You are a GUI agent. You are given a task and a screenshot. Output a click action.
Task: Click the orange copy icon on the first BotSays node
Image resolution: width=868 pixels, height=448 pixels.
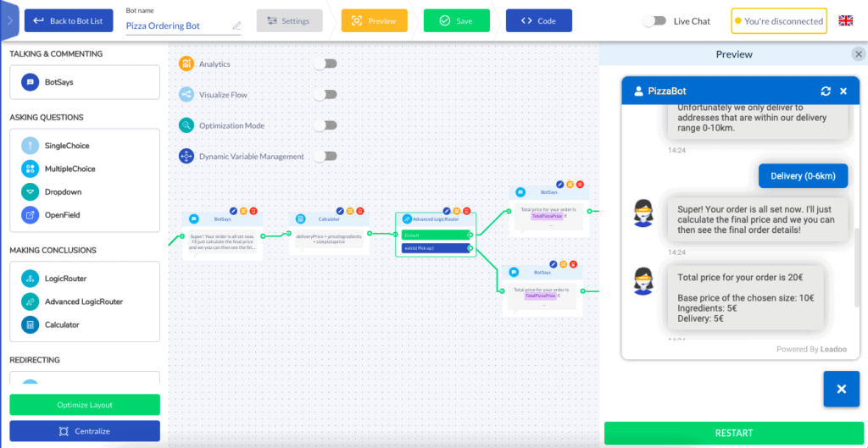pyautogui.click(x=243, y=210)
